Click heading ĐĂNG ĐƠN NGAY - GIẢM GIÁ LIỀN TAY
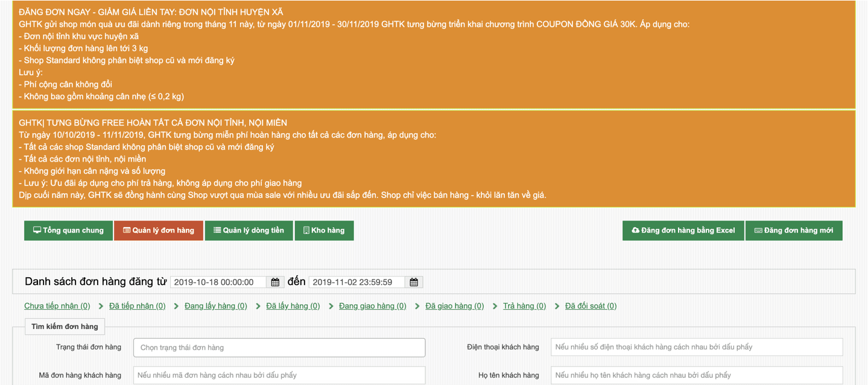 tap(151, 12)
